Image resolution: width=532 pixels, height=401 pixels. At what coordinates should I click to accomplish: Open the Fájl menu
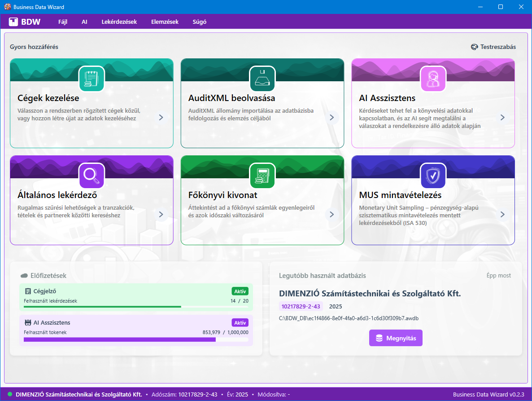point(63,22)
